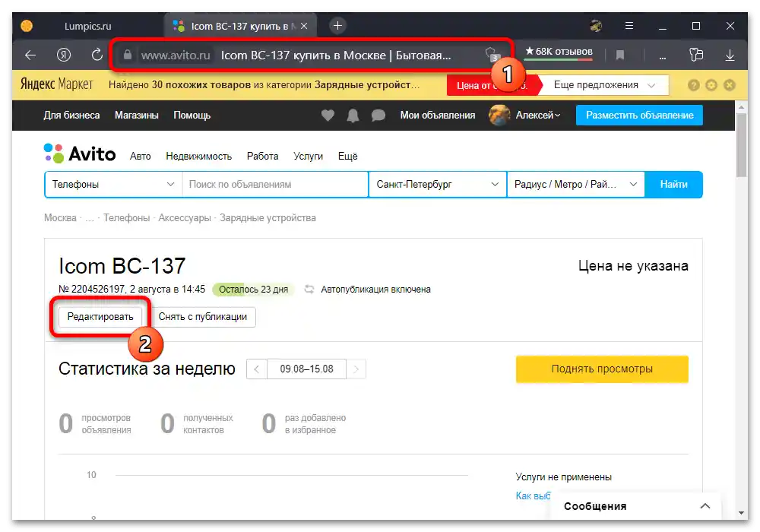Image resolution: width=760 pixels, height=532 pixels.
Task: Expand the Сообщения panel chevron
Action: tap(705, 506)
